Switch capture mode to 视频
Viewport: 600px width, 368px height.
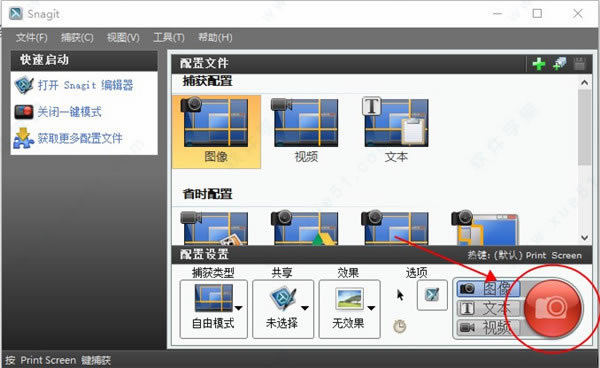pyautogui.click(x=489, y=327)
